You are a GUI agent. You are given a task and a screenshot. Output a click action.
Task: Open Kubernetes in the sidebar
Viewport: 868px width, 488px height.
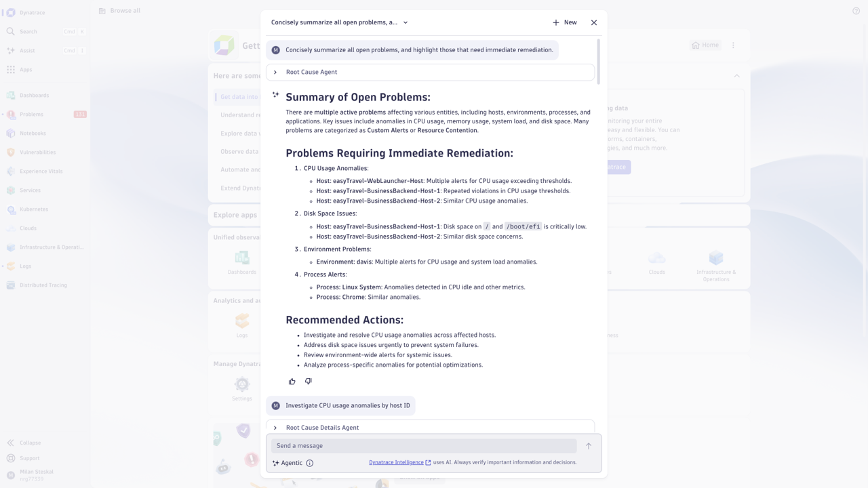coord(34,209)
